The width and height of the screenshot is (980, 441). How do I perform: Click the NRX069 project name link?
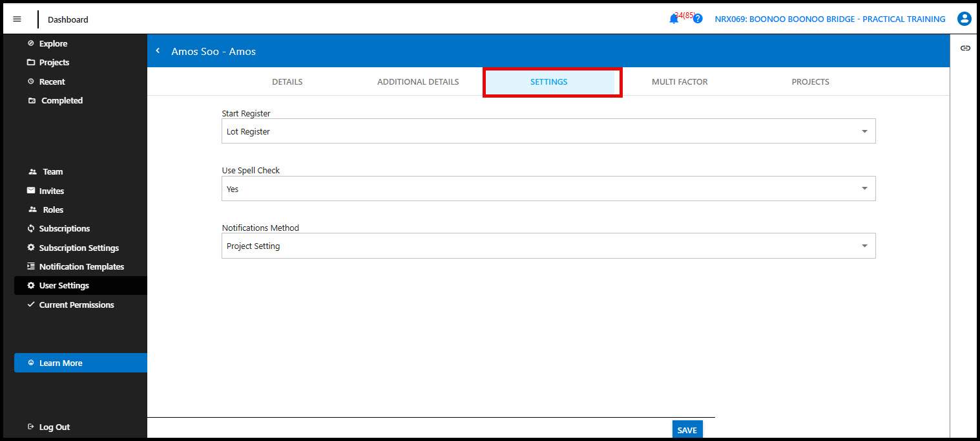(x=829, y=19)
